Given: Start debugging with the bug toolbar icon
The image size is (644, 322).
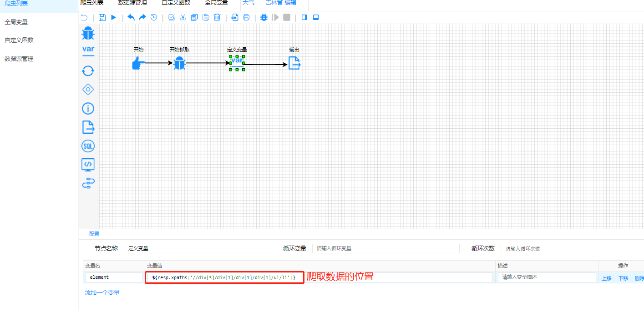Looking at the screenshot, I should (x=264, y=17).
